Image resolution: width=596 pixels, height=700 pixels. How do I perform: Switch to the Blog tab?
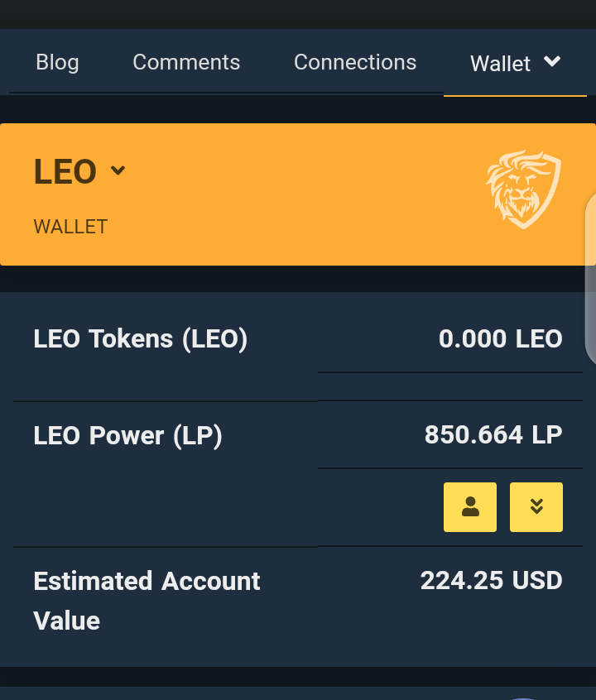(x=57, y=62)
